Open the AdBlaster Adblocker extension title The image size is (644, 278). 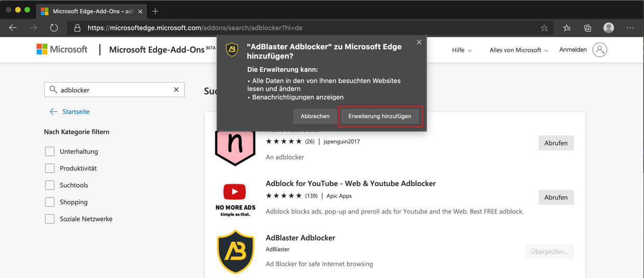[300, 238]
